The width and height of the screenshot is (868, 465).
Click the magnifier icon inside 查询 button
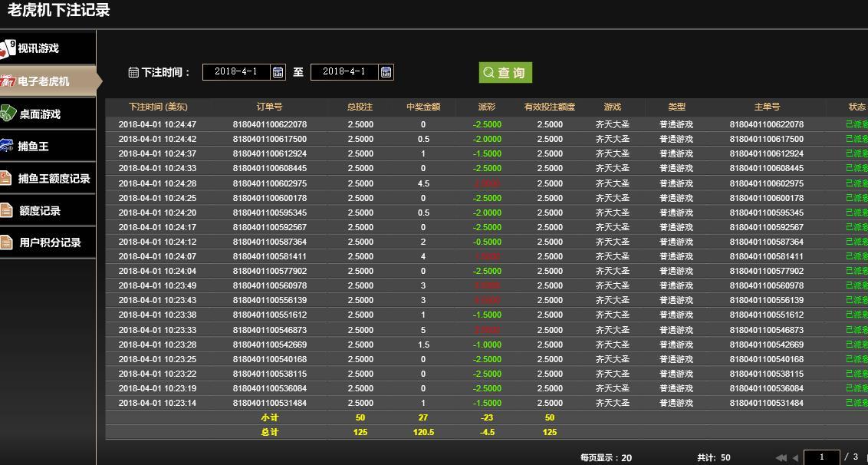tap(488, 72)
